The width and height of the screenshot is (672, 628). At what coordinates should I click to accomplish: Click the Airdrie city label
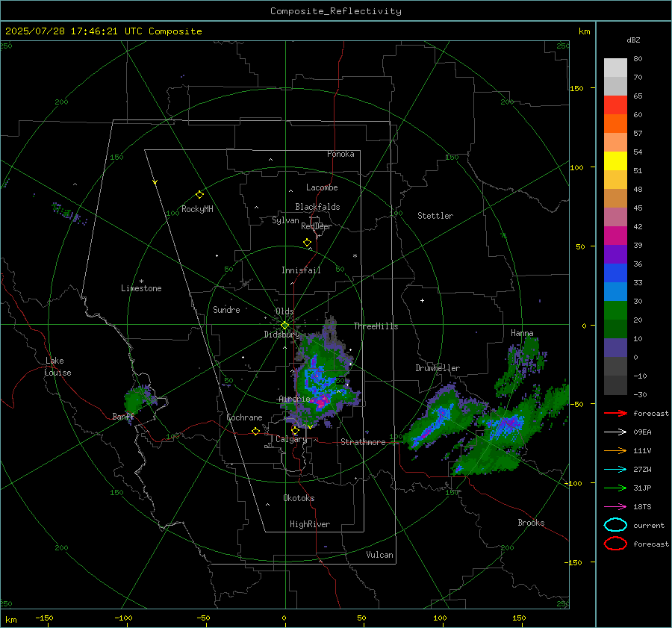click(x=294, y=399)
